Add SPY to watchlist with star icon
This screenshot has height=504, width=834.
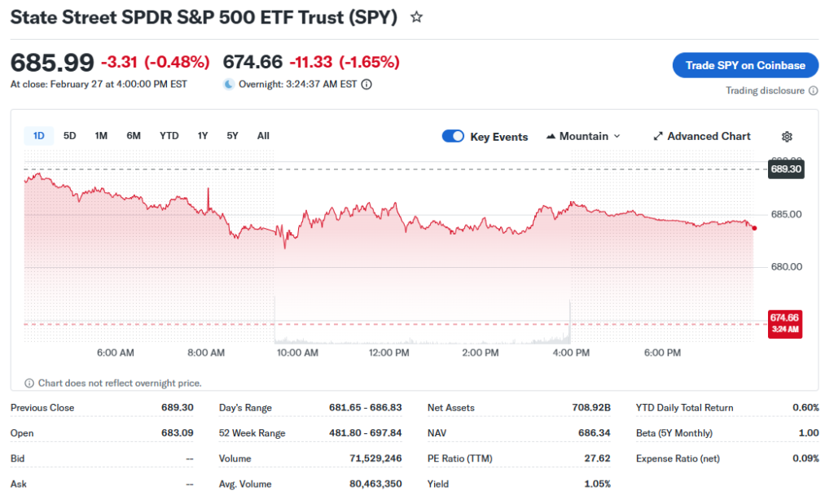coord(416,17)
